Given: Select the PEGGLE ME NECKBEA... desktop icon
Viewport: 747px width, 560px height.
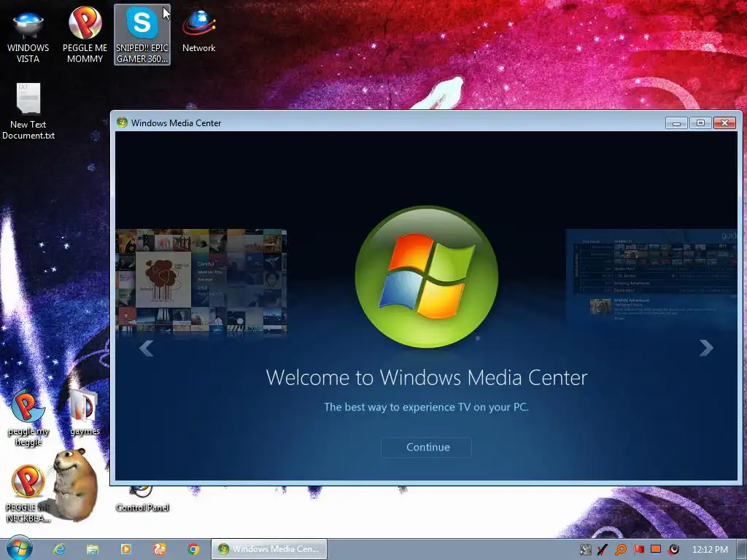Looking at the screenshot, I should pos(27,494).
